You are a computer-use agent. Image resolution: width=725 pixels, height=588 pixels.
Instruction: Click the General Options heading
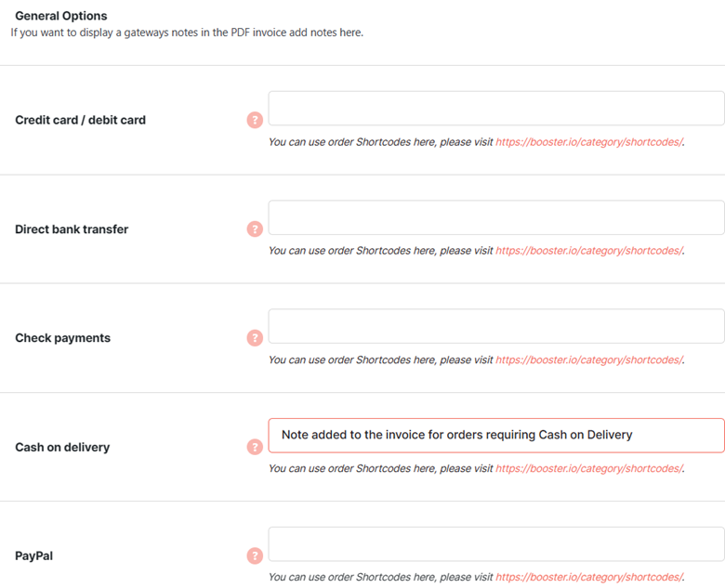(x=61, y=16)
